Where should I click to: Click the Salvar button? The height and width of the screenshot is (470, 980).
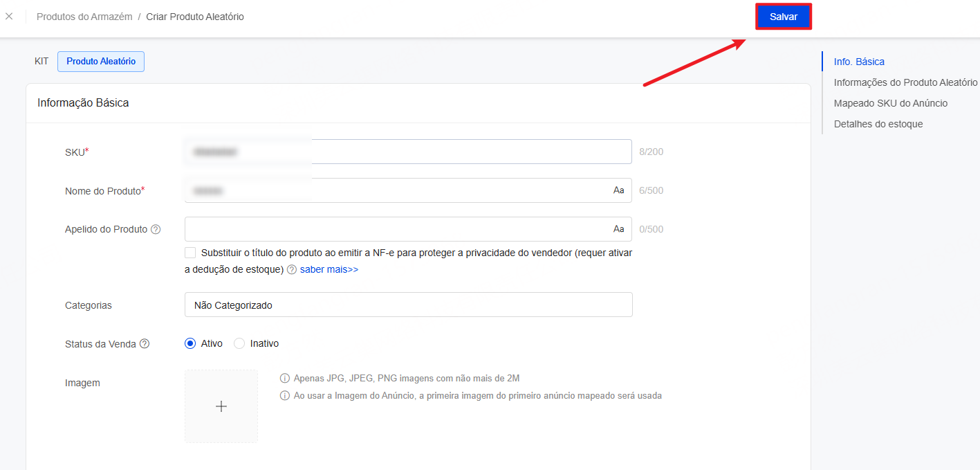pos(784,17)
